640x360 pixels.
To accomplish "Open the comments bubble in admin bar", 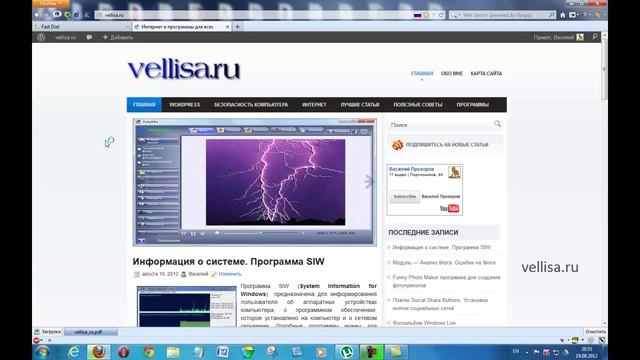I will [x=89, y=37].
